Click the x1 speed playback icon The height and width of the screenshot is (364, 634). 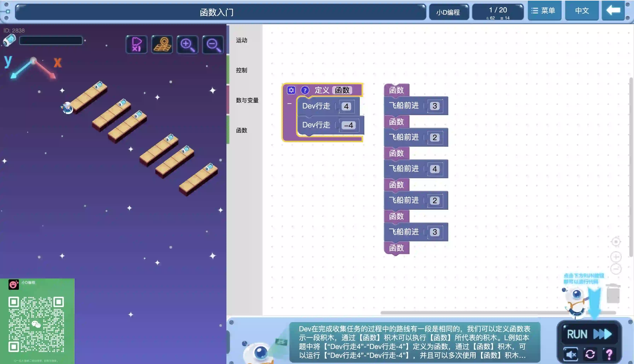coord(136,45)
